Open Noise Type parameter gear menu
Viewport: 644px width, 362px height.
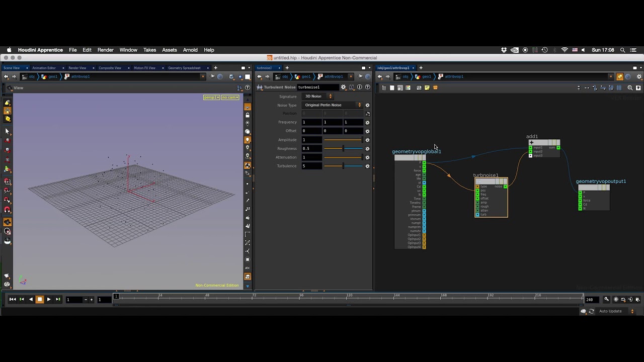pyautogui.click(x=367, y=105)
